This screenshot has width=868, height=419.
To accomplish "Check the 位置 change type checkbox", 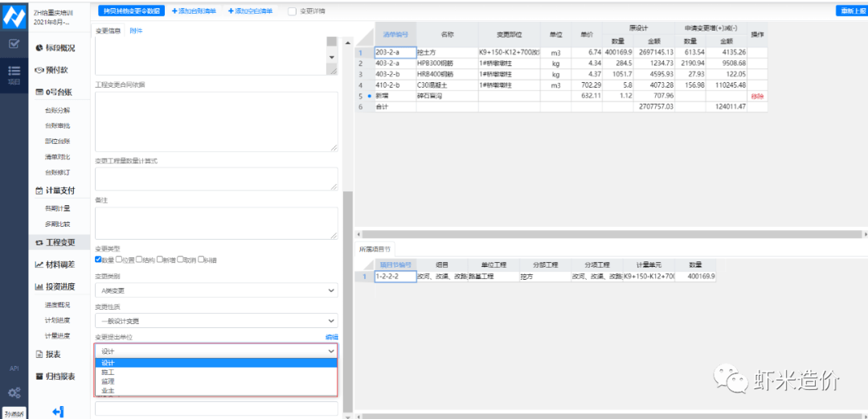I will (x=119, y=259).
